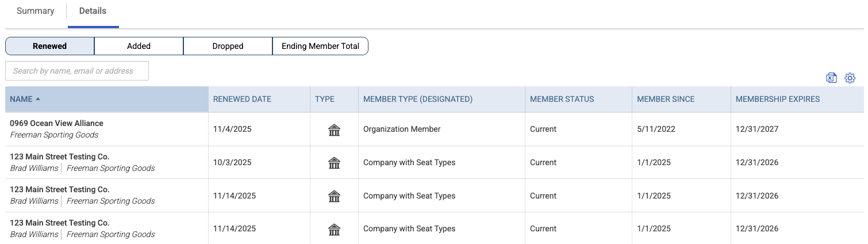Select the Details tab

tap(93, 11)
